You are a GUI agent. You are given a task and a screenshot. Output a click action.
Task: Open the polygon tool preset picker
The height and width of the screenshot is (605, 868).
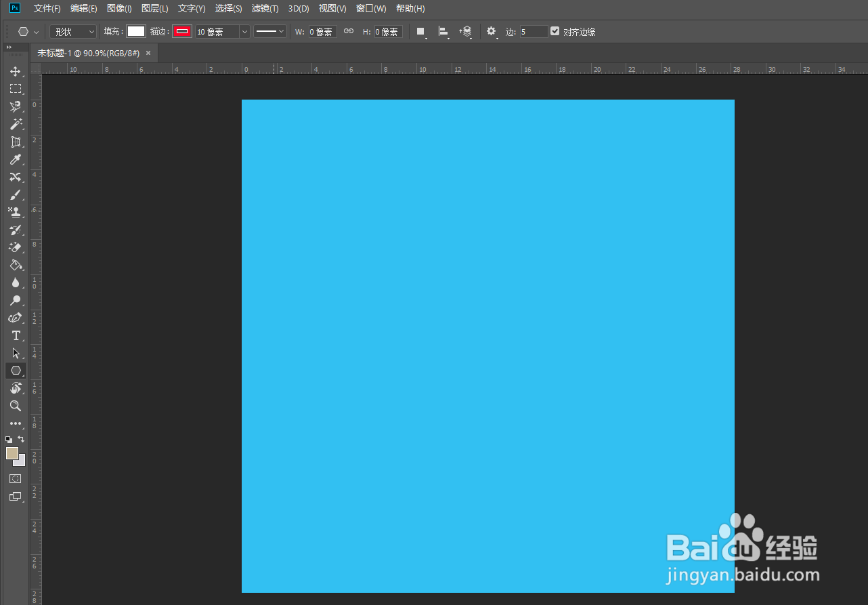coord(28,31)
